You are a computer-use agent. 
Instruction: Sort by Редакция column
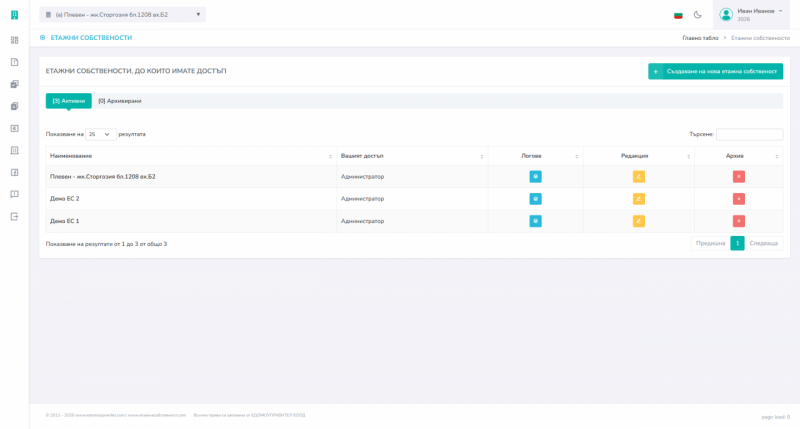639,156
